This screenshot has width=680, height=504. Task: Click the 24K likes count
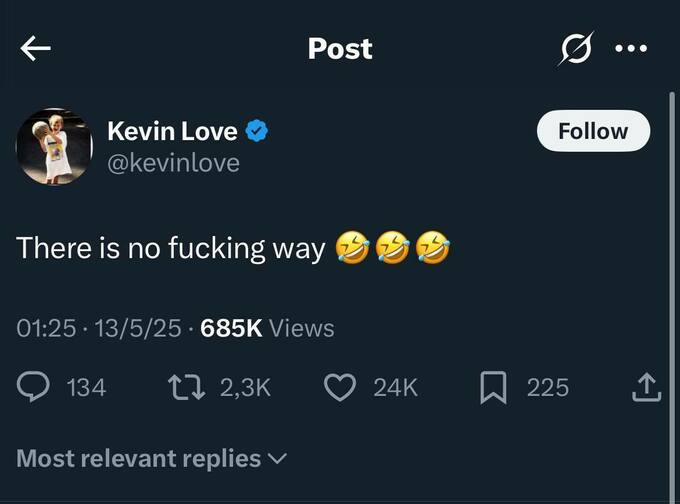(x=395, y=387)
